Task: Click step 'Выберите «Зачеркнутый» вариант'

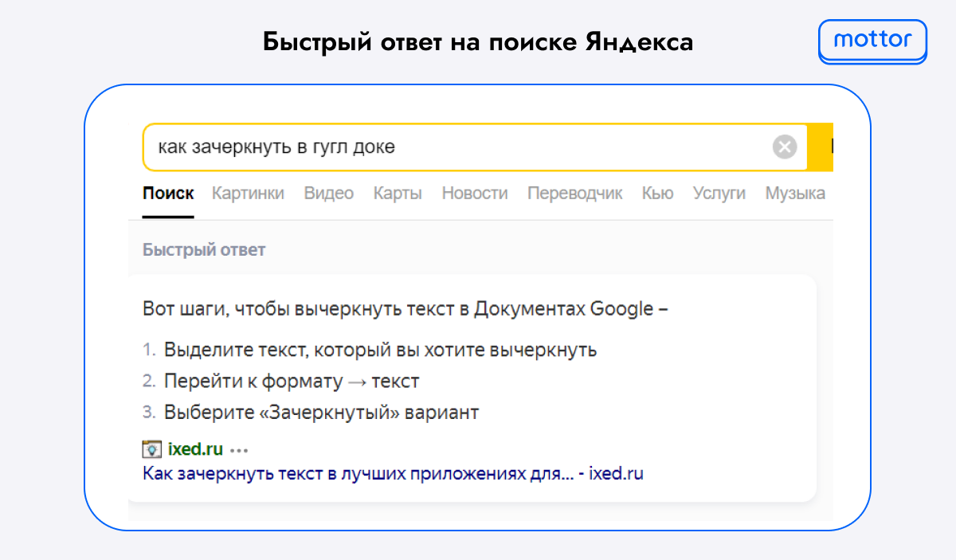Action: click(x=321, y=413)
